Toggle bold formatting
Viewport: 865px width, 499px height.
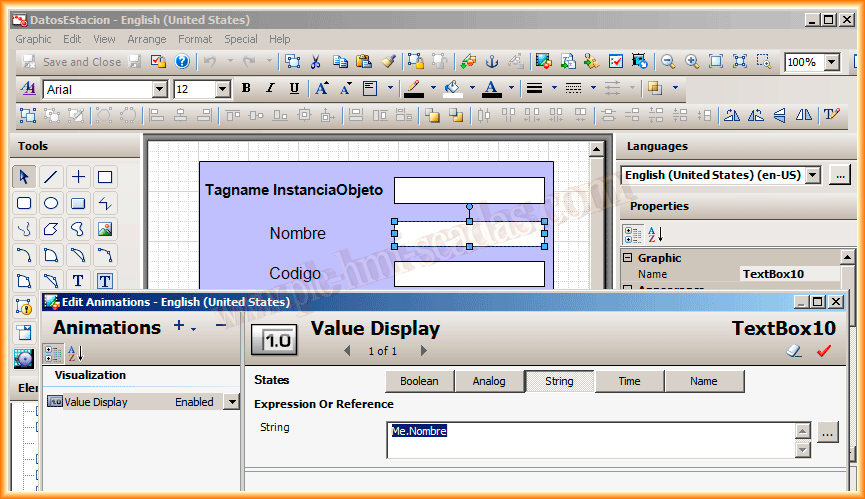246,89
